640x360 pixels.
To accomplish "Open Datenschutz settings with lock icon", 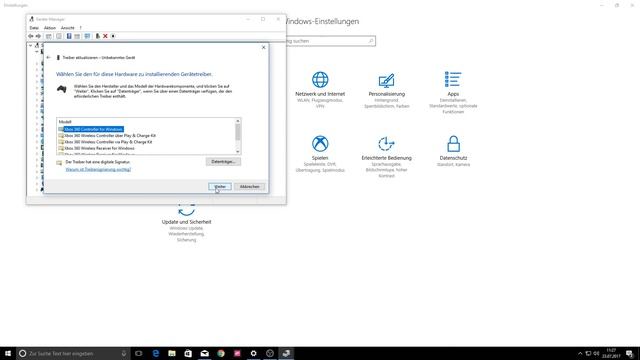I will [x=453, y=151].
